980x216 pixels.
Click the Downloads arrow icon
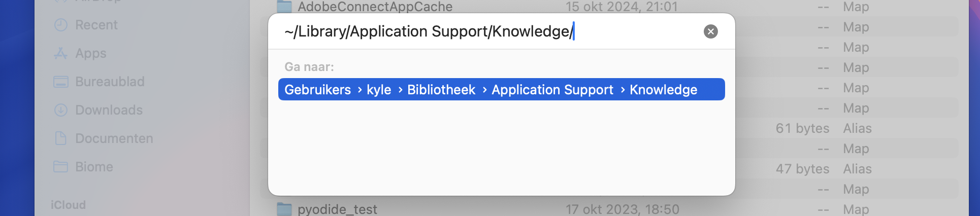pos(61,110)
